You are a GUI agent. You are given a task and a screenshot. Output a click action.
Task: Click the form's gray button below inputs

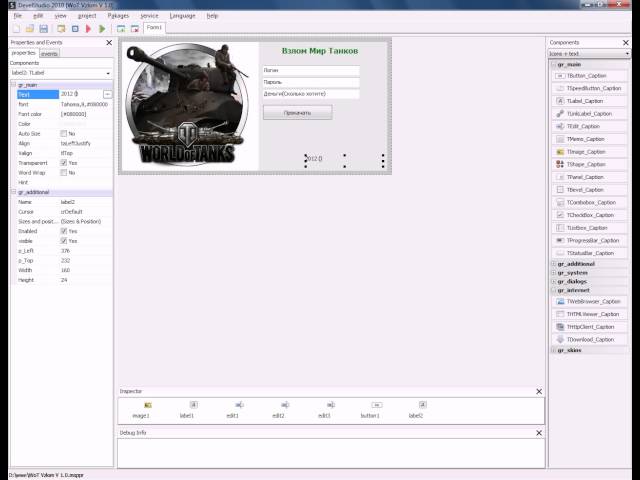tap(298, 112)
